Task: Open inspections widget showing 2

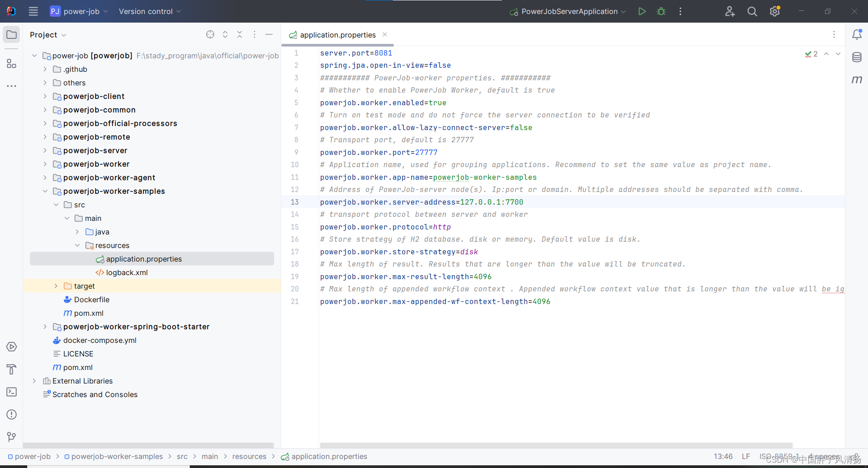Action: (x=811, y=54)
